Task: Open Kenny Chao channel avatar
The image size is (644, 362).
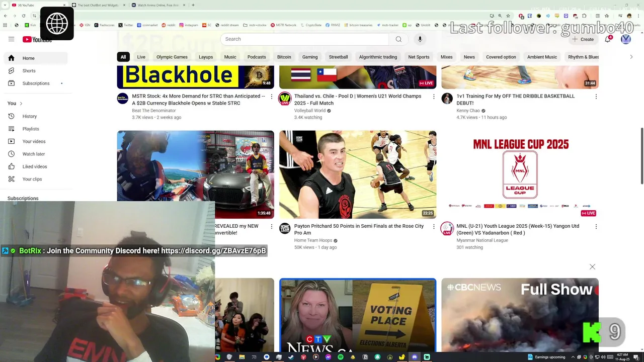Action: tap(447, 99)
